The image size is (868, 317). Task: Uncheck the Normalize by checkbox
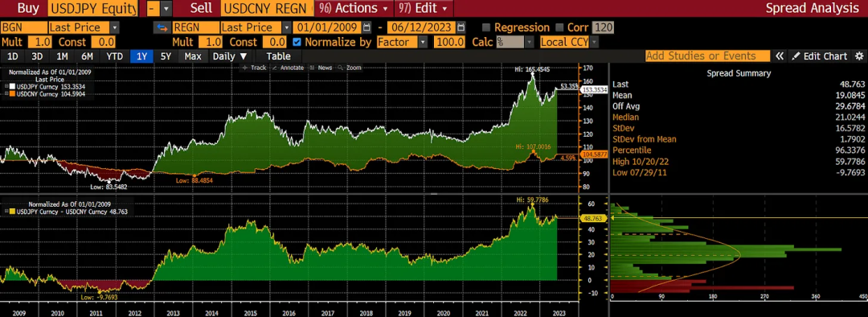297,42
